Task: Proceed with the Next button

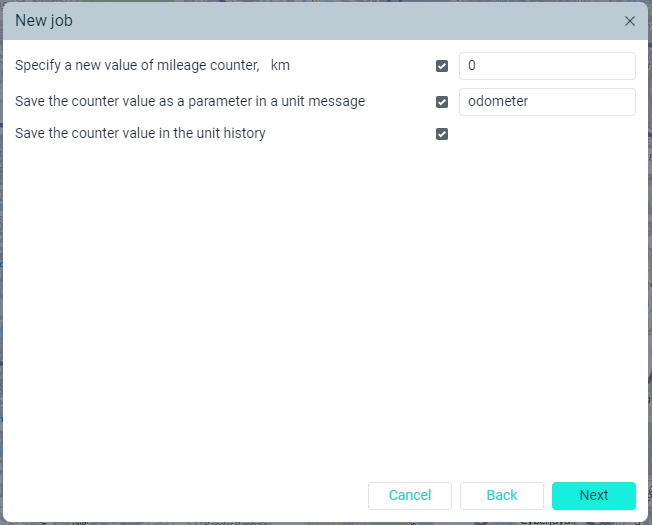Action: pos(593,495)
